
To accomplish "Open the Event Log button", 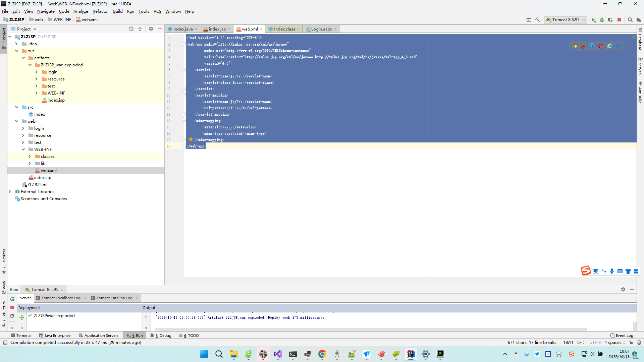I will 622,336.
